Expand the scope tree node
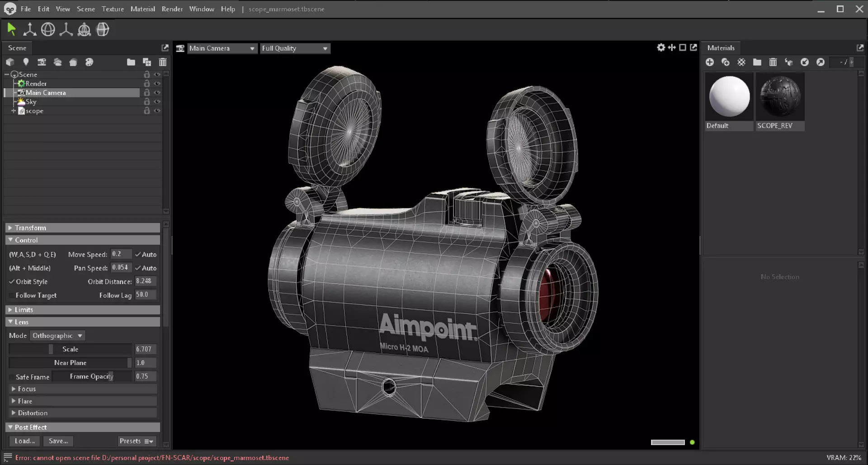The image size is (868, 465). 14,111
